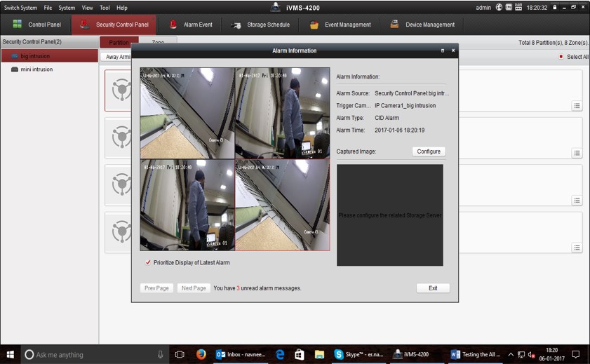590x364 pixels.
Task: Click the first partition's list icon
Action: click(x=577, y=106)
